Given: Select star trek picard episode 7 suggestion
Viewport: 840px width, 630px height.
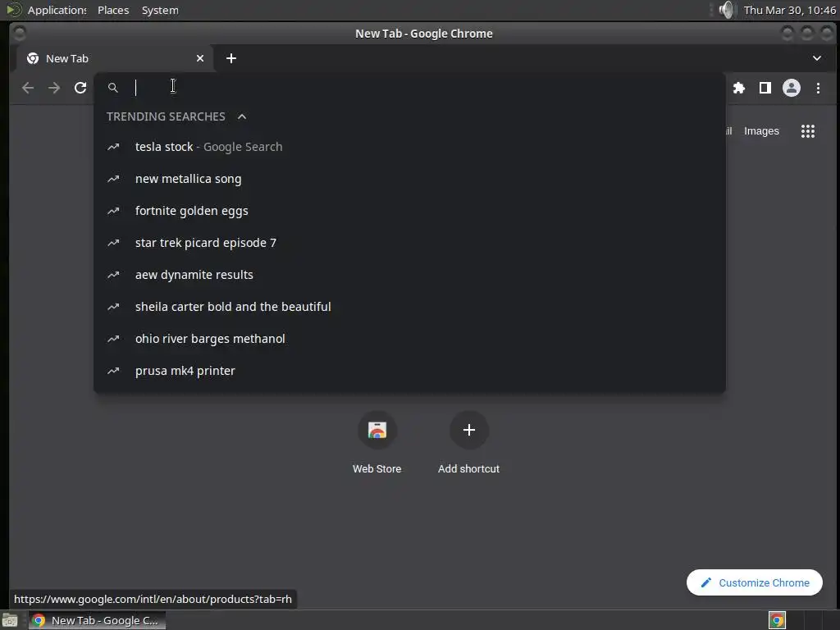Looking at the screenshot, I should click(409, 243).
